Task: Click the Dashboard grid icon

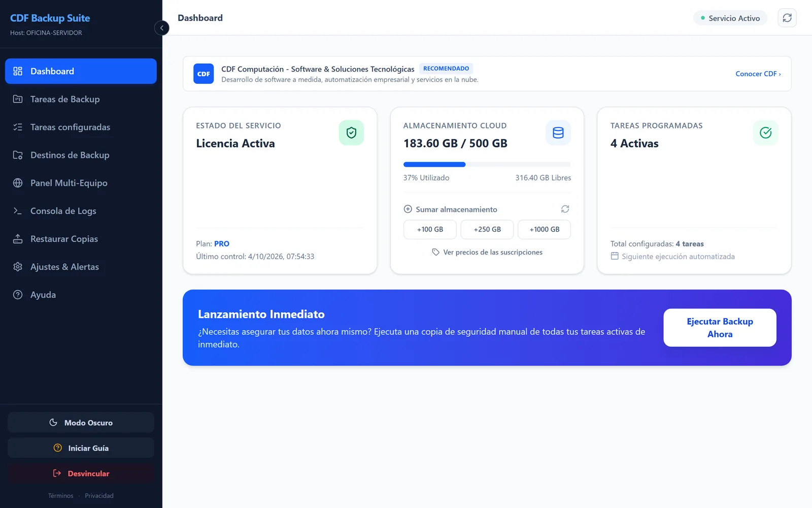Action: (x=18, y=71)
